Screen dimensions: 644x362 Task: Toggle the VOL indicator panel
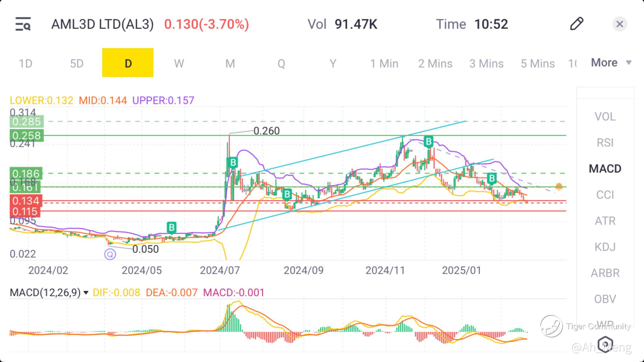coord(605,116)
